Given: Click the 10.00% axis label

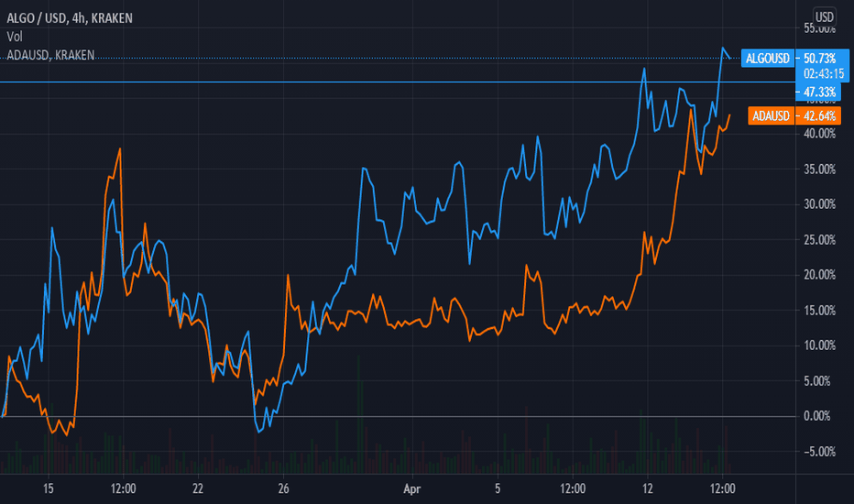Looking at the screenshot, I should [x=819, y=345].
